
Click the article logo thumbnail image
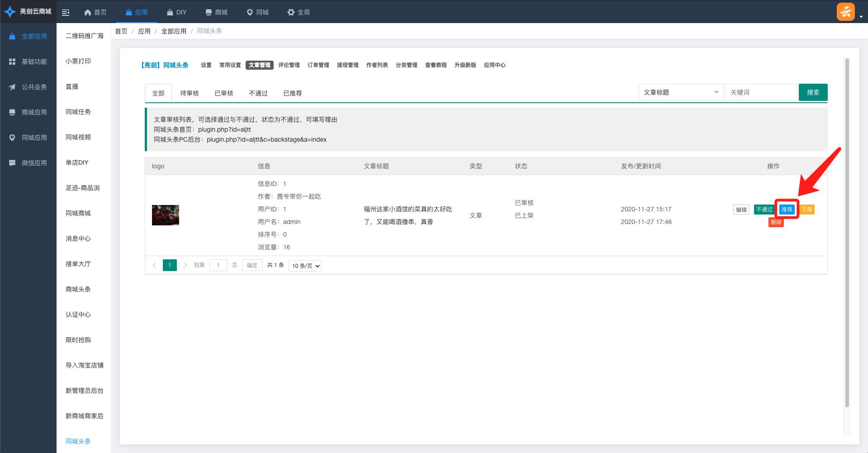pyautogui.click(x=165, y=215)
